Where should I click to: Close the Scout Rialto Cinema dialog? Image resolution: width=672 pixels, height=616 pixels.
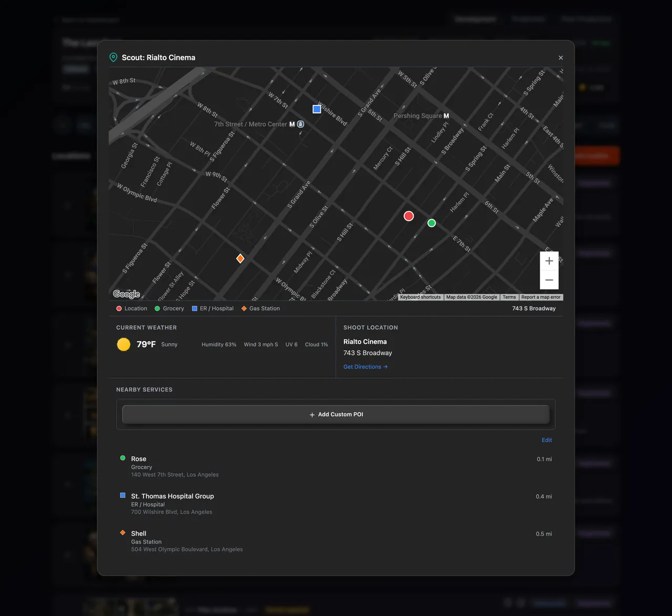click(561, 58)
